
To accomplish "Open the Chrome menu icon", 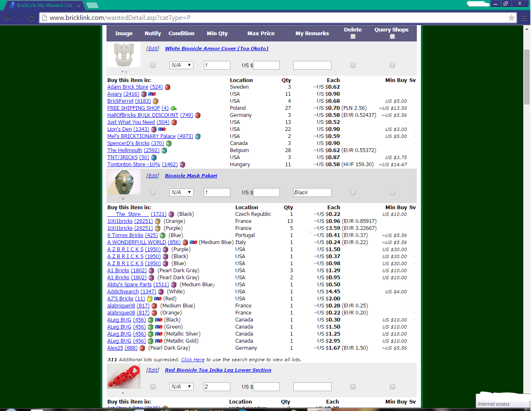I will tap(524, 18).
